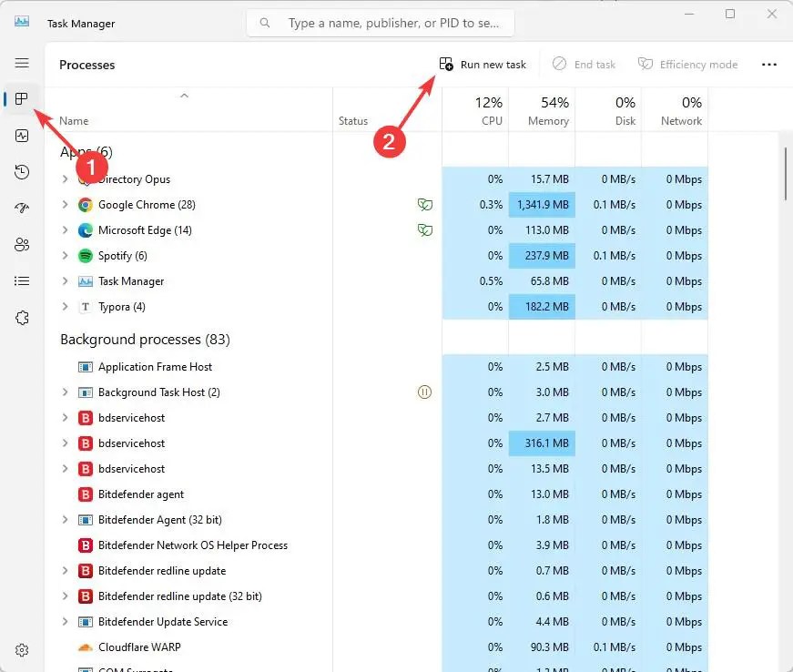Open the Performance view in the sidebar
Screen dimensions: 793x672
(21, 136)
